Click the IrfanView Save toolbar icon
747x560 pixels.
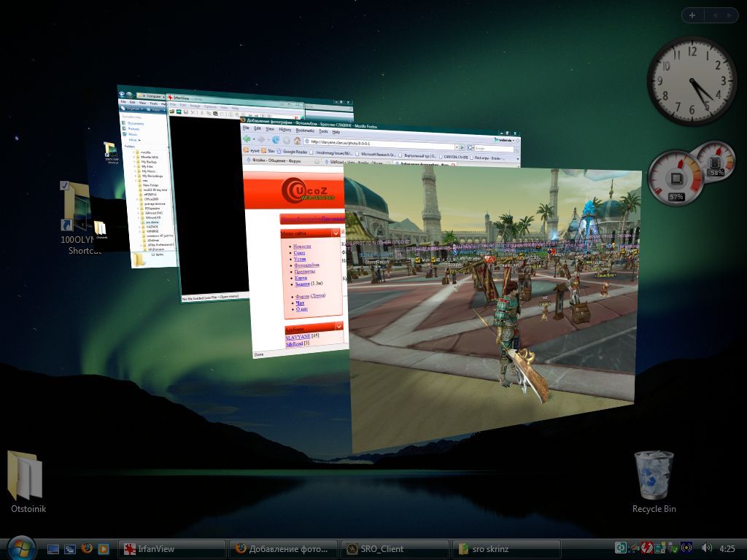click(x=186, y=112)
